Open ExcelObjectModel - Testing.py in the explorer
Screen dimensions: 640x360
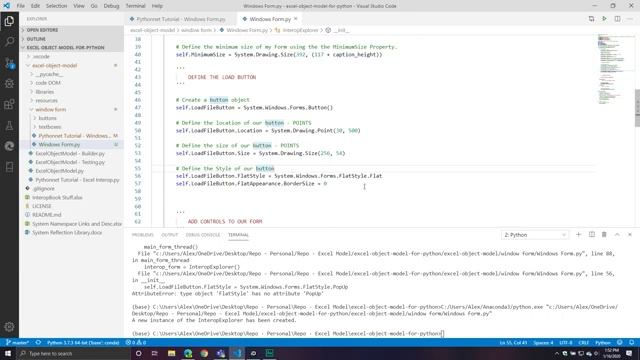coord(71,162)
